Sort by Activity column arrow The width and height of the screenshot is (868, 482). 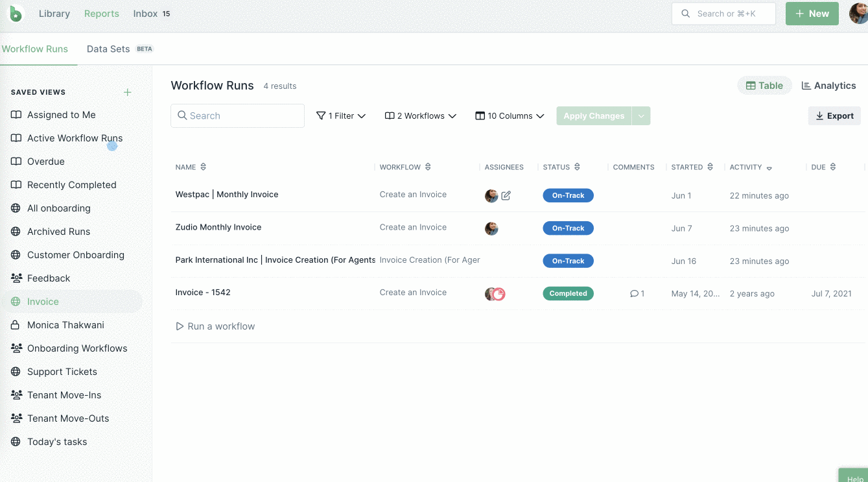click(x=769, y=168)
